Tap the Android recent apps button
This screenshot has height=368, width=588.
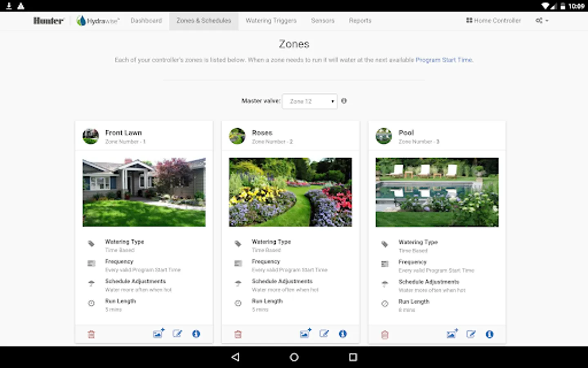point(353,357)
